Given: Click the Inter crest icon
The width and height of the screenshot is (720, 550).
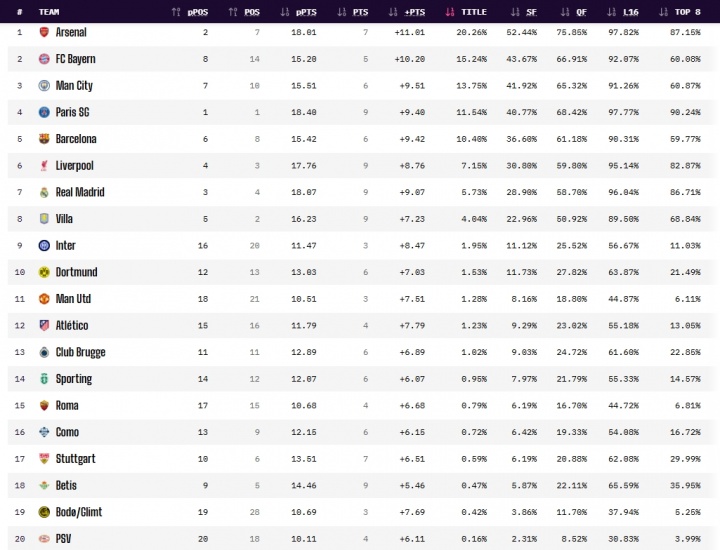Looking at the screenshot, I should tap(44, 245).
